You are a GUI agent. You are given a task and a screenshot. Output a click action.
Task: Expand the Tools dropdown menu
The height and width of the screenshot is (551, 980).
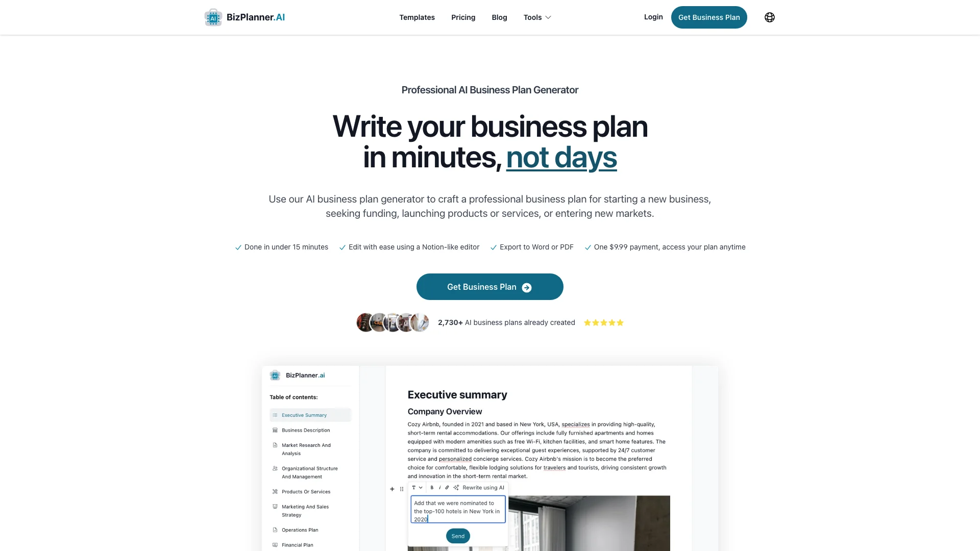pyautogui.click(x=536, y=17)
